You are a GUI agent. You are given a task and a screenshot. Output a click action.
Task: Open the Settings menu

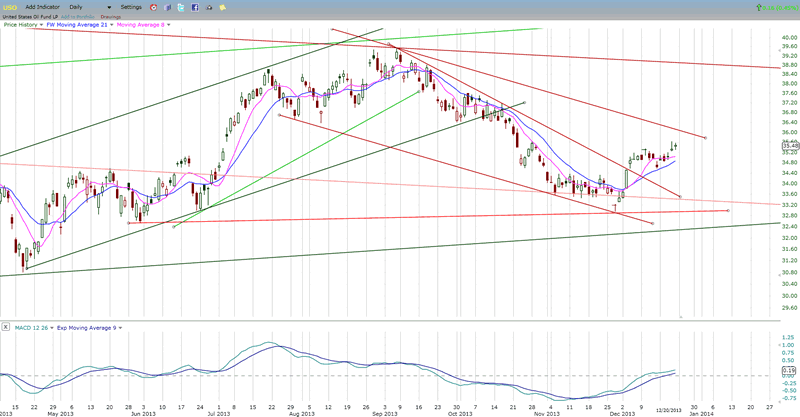click(x=131, y=7)
